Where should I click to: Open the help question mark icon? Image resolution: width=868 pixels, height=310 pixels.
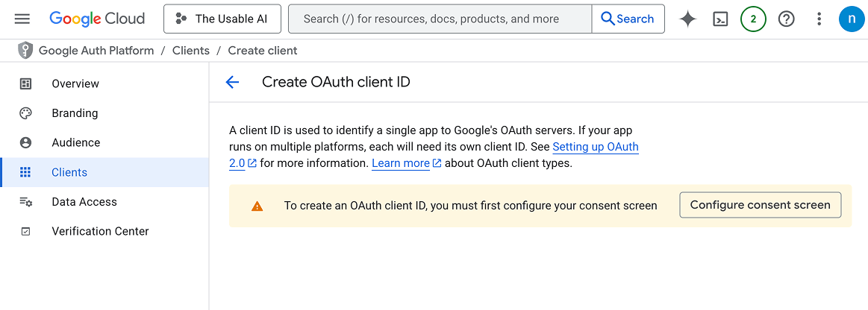tap(786, 19)
